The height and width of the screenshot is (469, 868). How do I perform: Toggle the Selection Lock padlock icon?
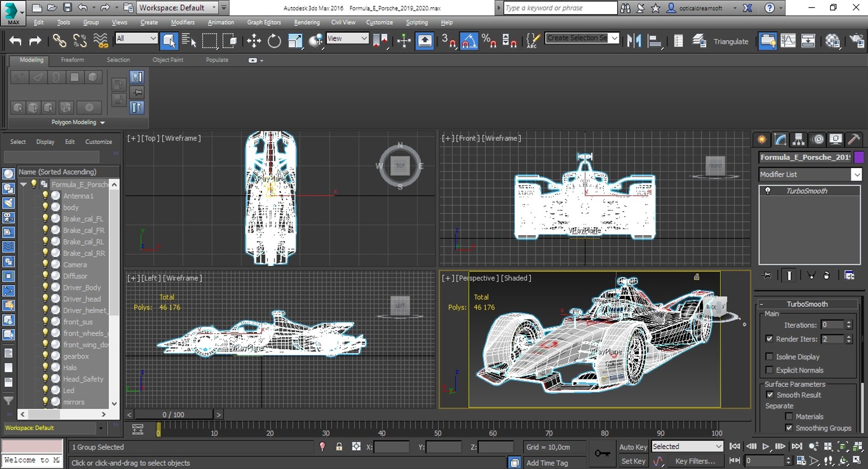coord(339,447)
